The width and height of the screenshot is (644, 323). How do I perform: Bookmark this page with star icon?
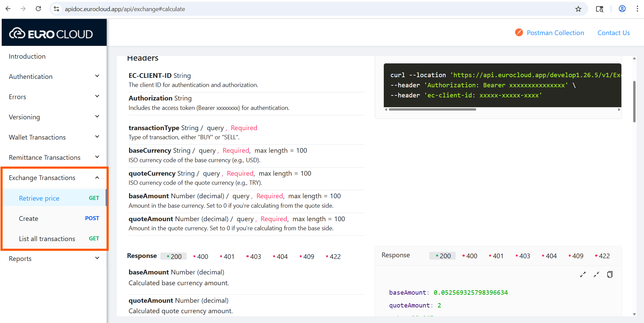(x=578, y=9)
